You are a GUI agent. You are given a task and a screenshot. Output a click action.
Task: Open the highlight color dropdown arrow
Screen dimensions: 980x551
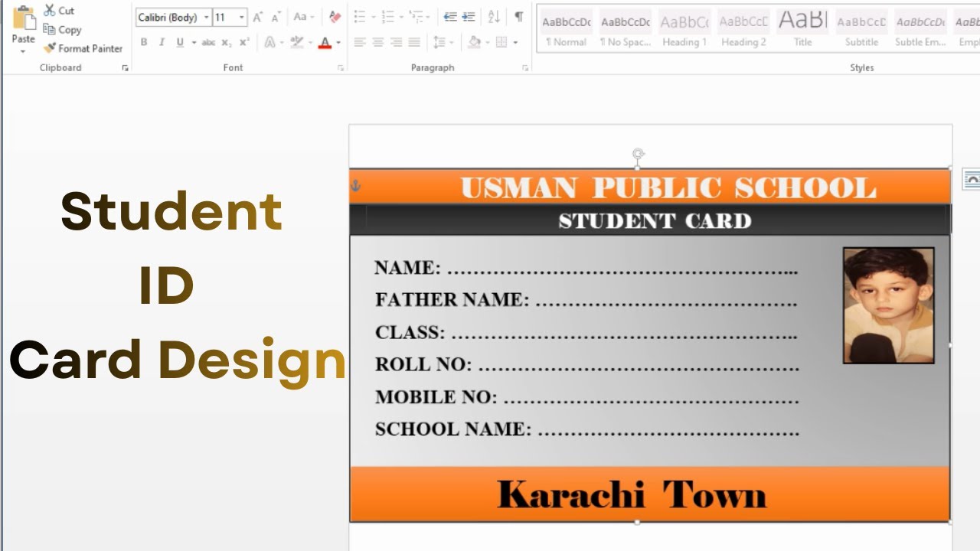click(310, 43)
